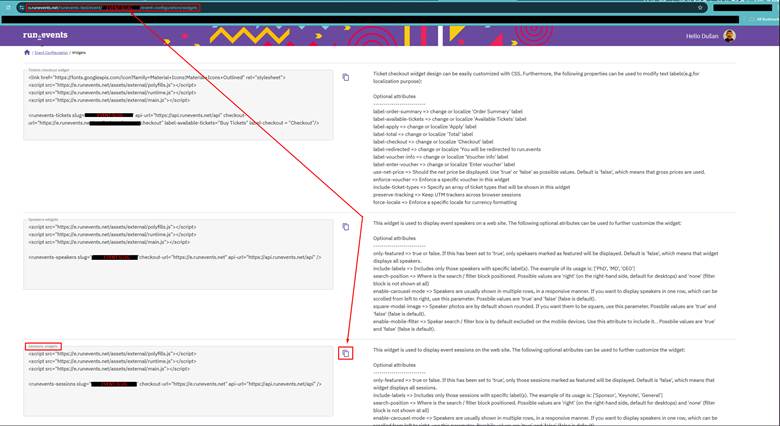Click the Widgets breadcrumb item
Screen dimensions: 780x426
[79, 51]
